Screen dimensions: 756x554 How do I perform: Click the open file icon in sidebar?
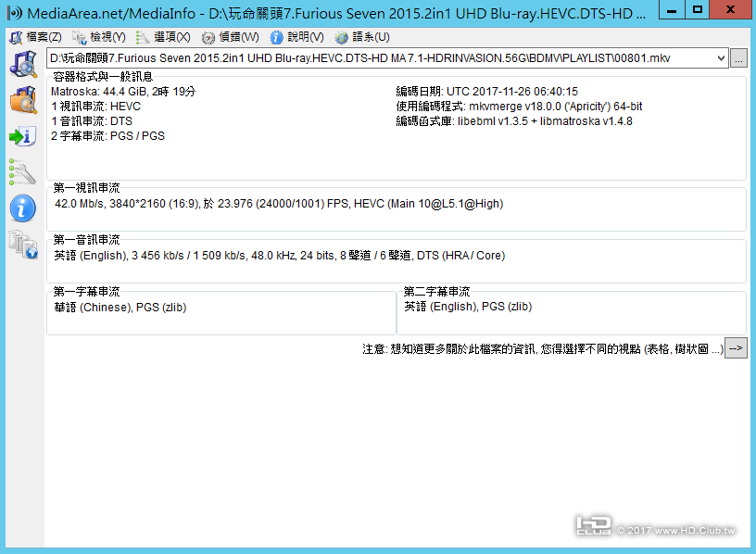tap(23, 64)
